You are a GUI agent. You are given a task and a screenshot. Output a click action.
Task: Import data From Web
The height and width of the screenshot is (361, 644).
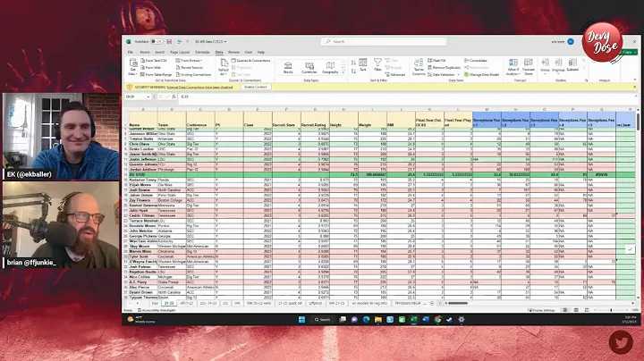(x=151, y=67)
